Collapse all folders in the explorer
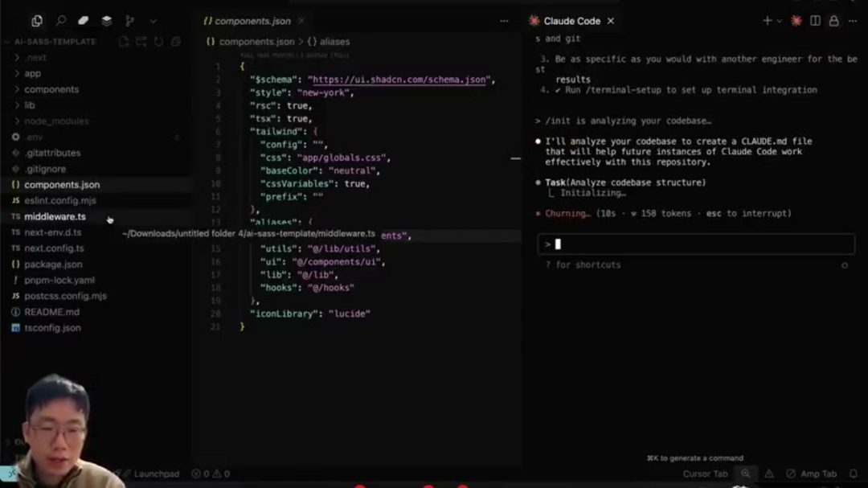868x488 pixels. (175, 42)
